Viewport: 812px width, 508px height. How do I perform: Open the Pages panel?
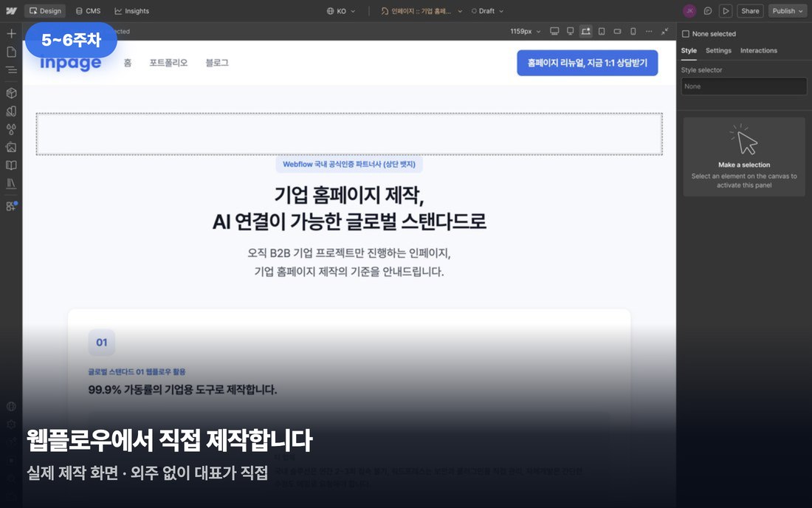[x=11, y=52]
